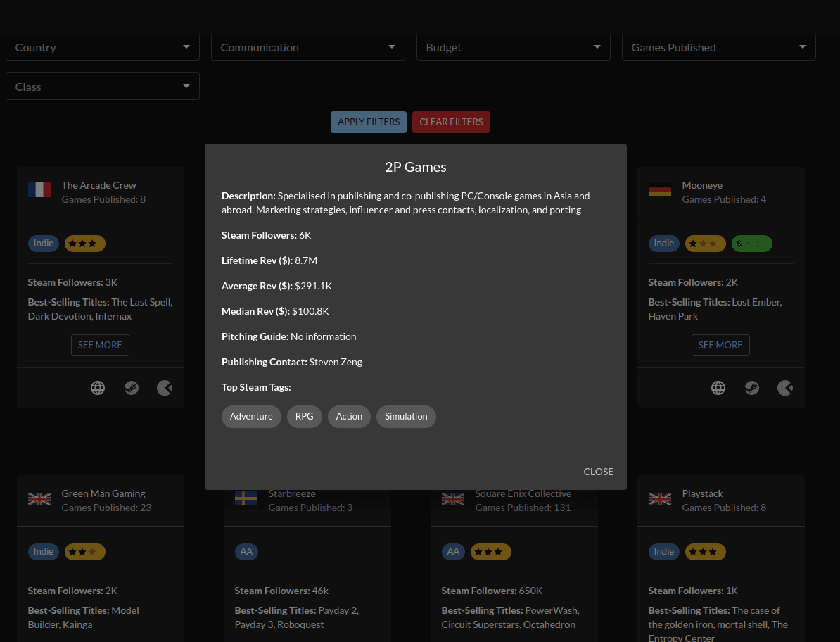Image resolution: width=840 pixels, height=642 pixels.
Task: Open the Country filter dropdown
Action: (102, 47)
